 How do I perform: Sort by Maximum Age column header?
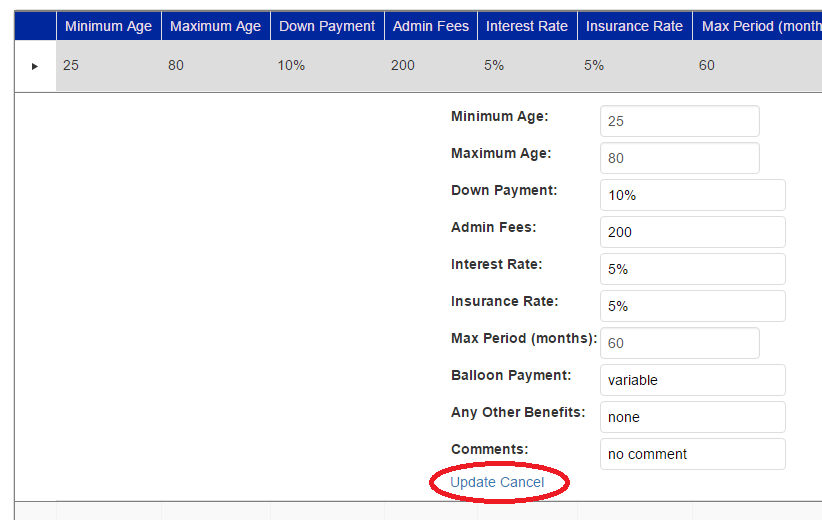pos(215,26)
